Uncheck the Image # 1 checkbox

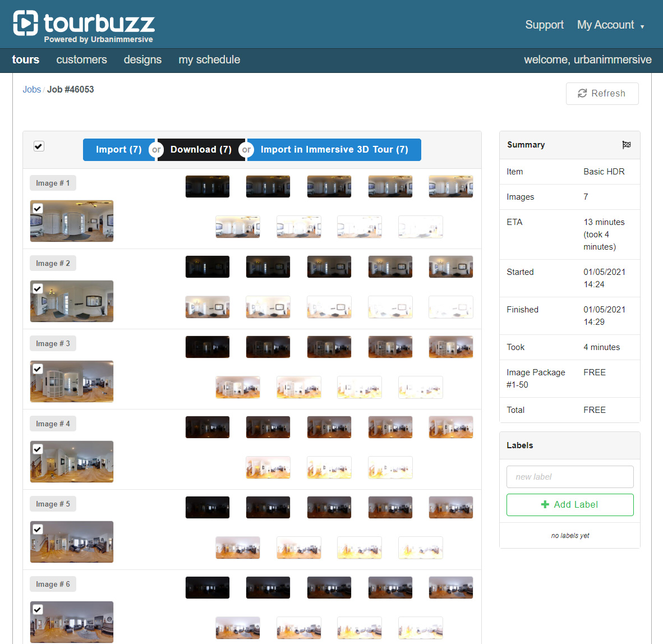[x=38, y=209]
